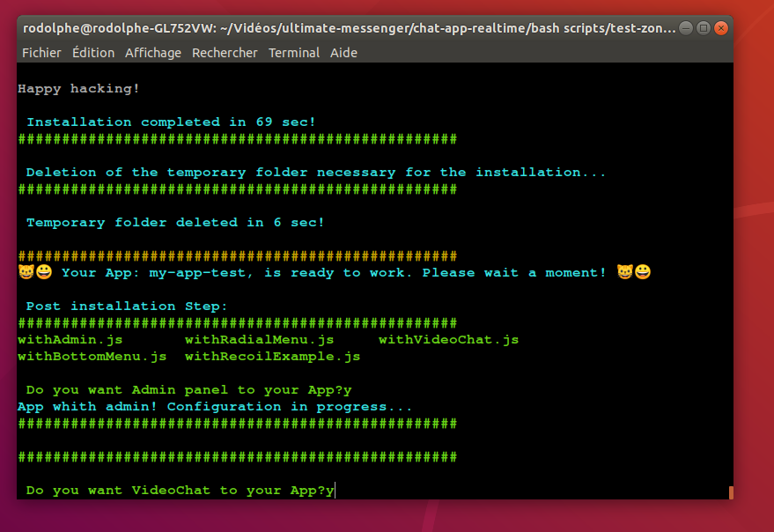Click the withBottomMenu.js filename
This screenshot has width=774, height=532.
point(92,357)
